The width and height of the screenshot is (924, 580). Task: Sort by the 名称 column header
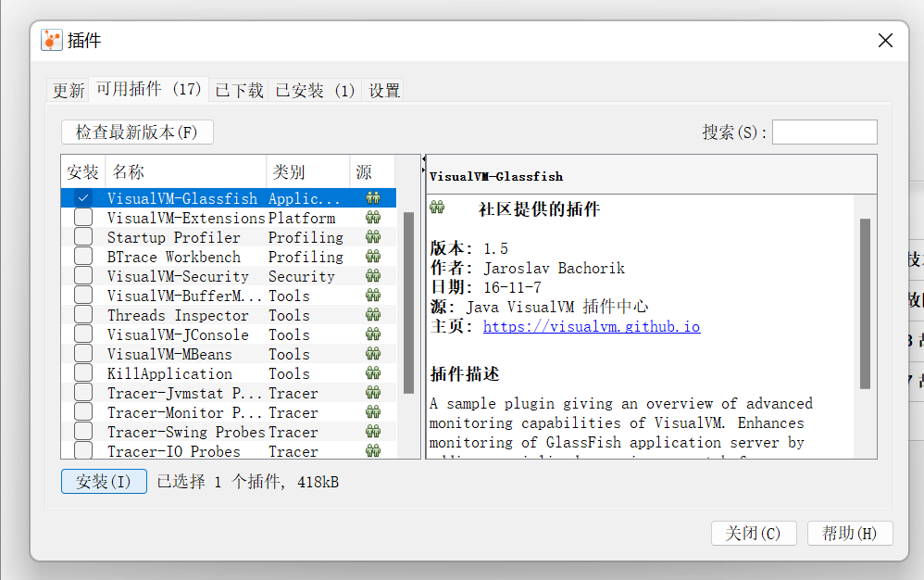pos(186,171)
